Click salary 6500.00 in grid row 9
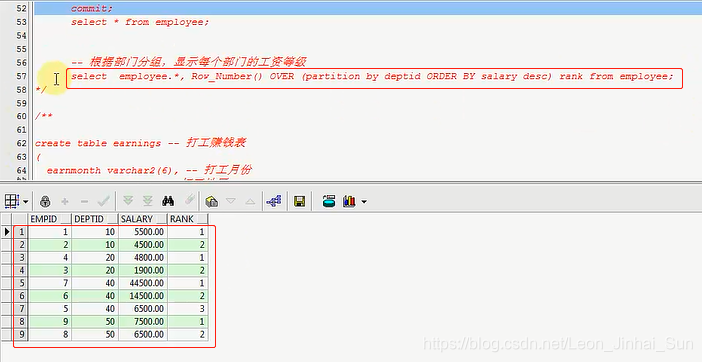 point(143,334)
